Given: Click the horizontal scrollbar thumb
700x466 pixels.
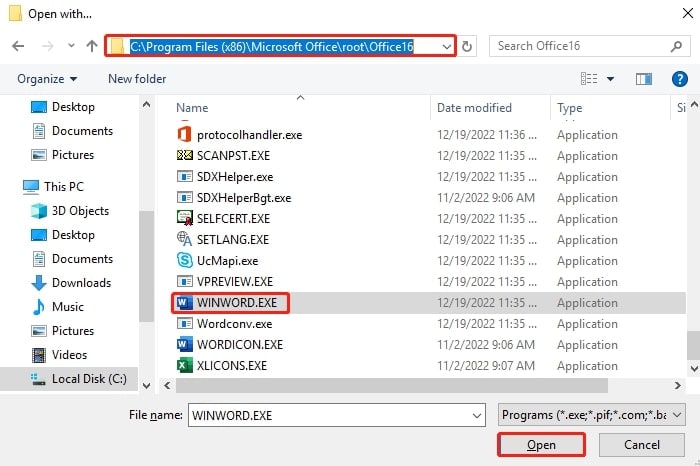Looking at the screenshot, I should [392, 386].
